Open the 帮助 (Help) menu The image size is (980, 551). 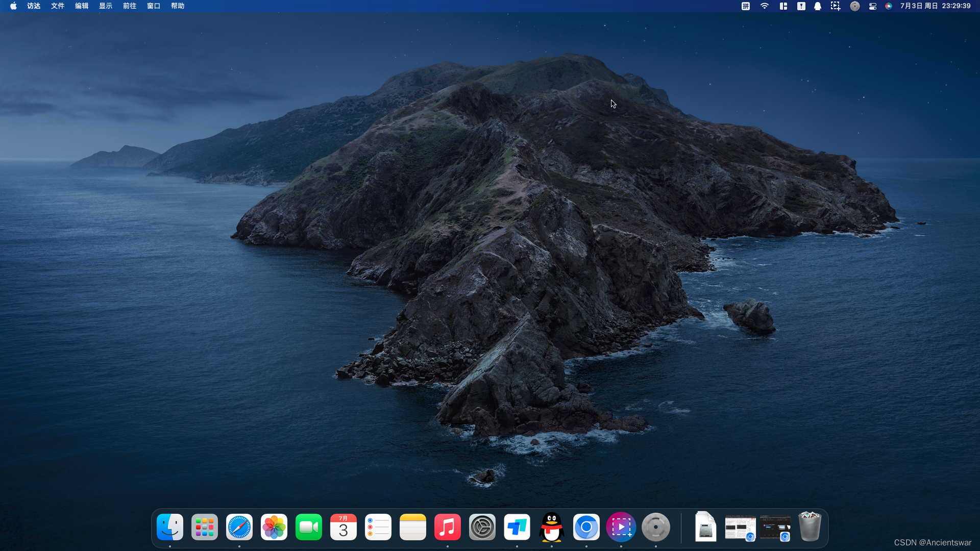178,6
